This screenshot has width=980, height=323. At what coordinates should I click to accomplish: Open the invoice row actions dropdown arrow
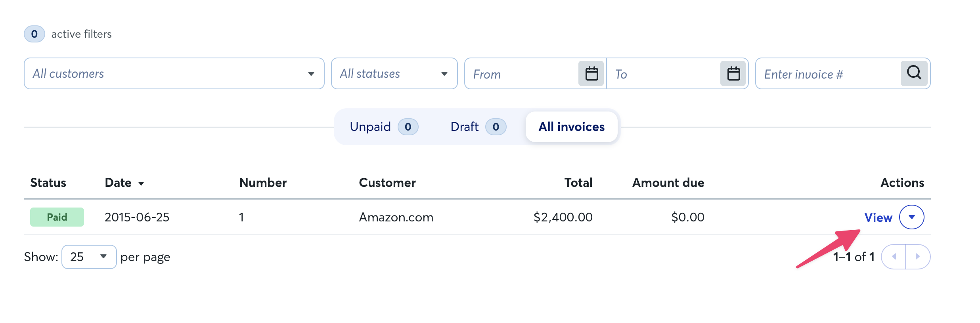pyautogui.click(x=911, y=217)
